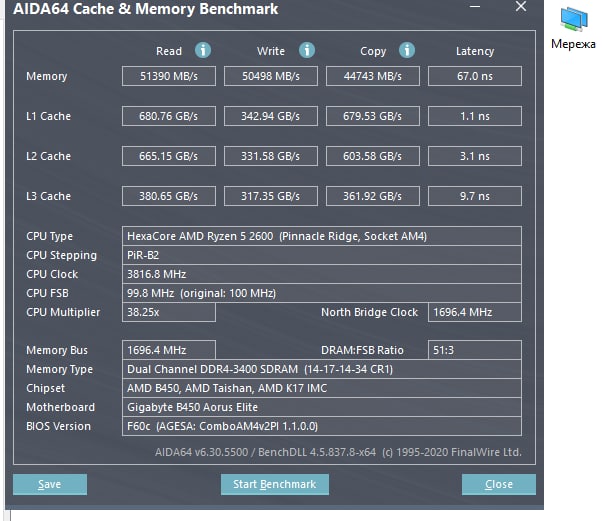Viewport: 602px width, 521px height.
Task: Click CPU Stepping value PiR-B2
Action: point(322,255)
